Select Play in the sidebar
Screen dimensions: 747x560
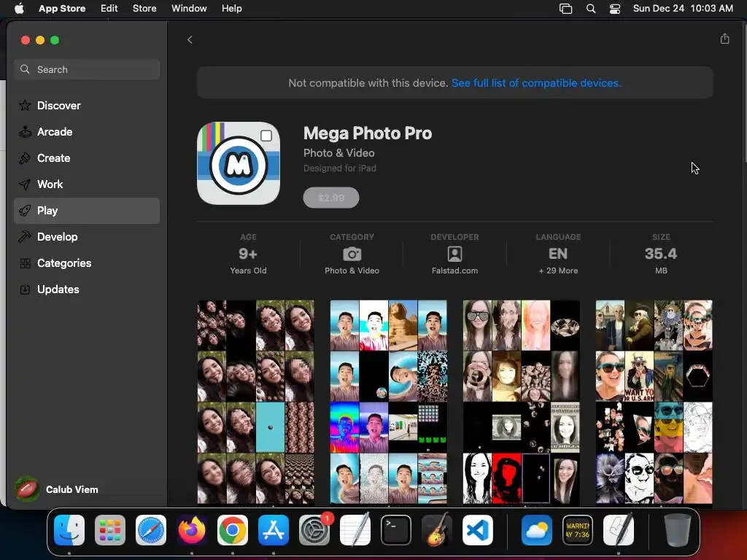click(x=87, y=211)
